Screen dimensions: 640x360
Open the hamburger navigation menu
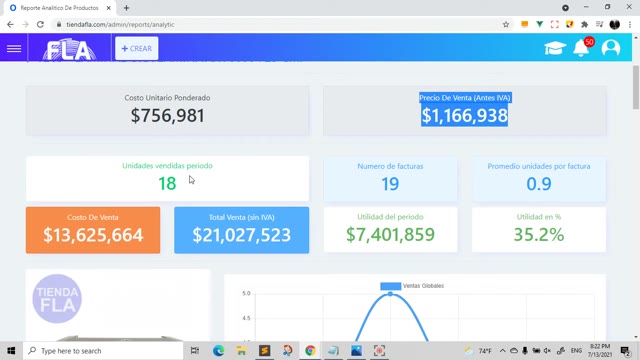click(x=14, y=49)
